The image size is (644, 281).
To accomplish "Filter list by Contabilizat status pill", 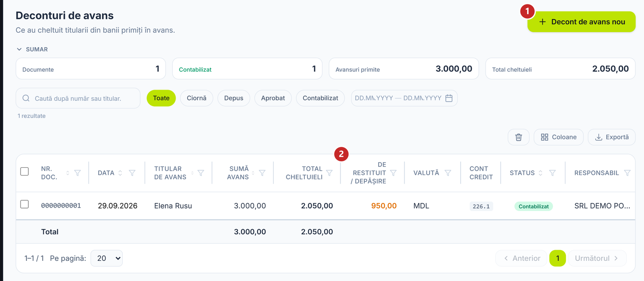I will point(320,98).
